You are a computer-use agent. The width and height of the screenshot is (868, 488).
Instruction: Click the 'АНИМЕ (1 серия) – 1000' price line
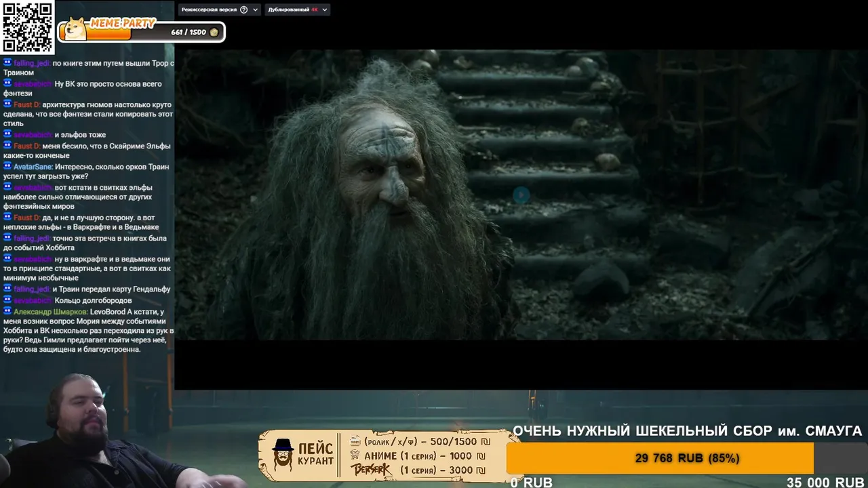pyautogui.click(x=425, y=455)
